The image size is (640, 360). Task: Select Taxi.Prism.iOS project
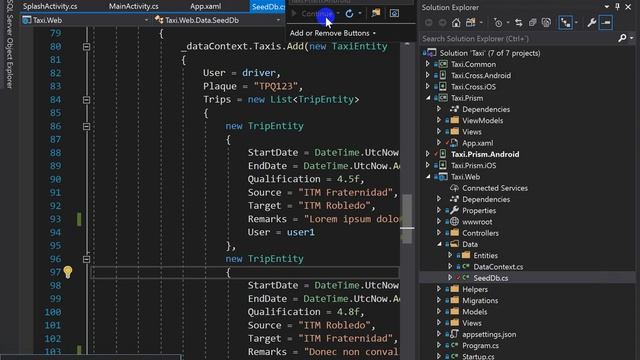tap(473, 165)
